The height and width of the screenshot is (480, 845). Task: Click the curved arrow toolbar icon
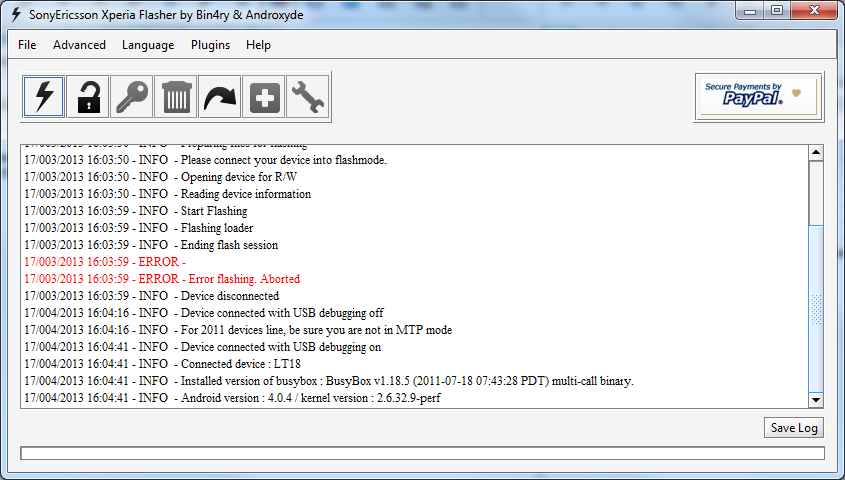220,97
